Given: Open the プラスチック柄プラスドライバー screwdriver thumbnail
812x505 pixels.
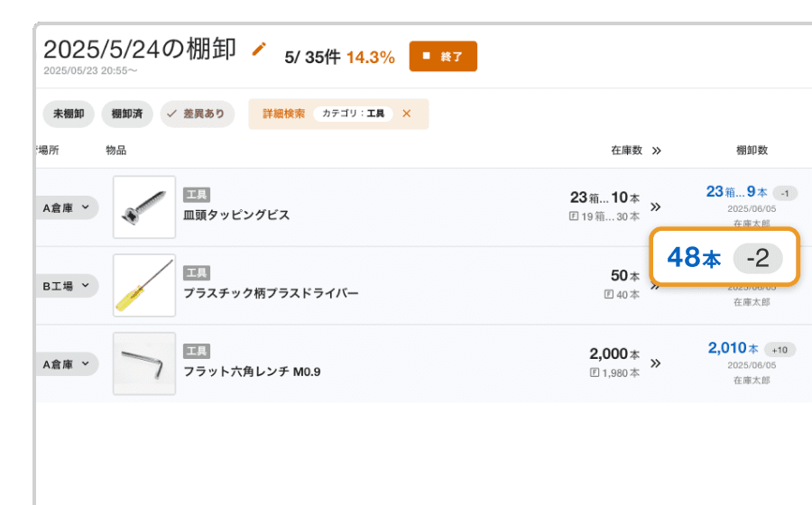Looking at the screenshot, I should (x=144, y=285).
